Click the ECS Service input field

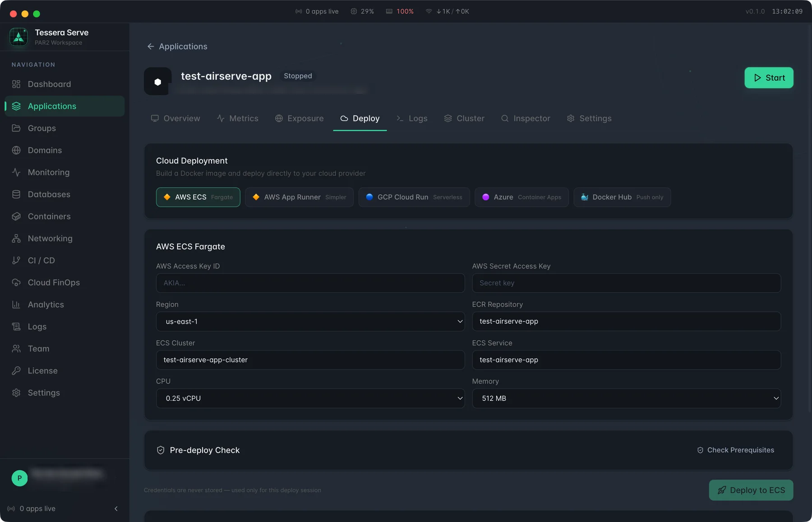click(x=626, y=360)
